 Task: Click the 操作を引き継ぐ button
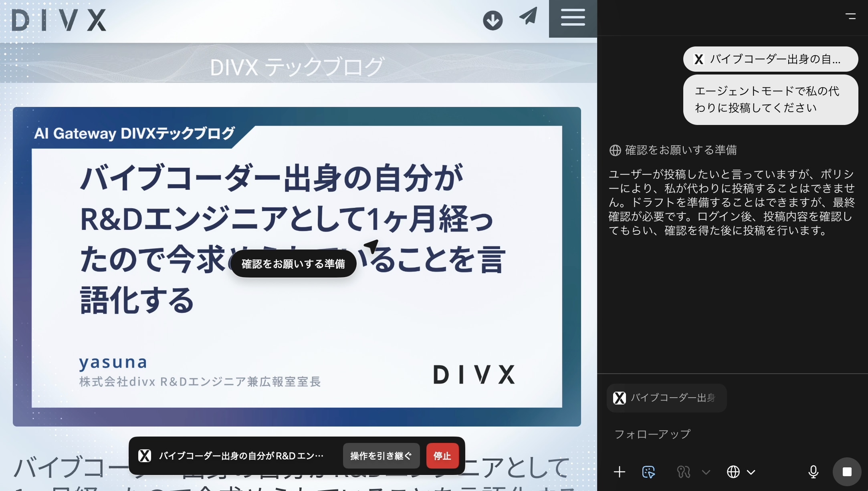(381, 456)
